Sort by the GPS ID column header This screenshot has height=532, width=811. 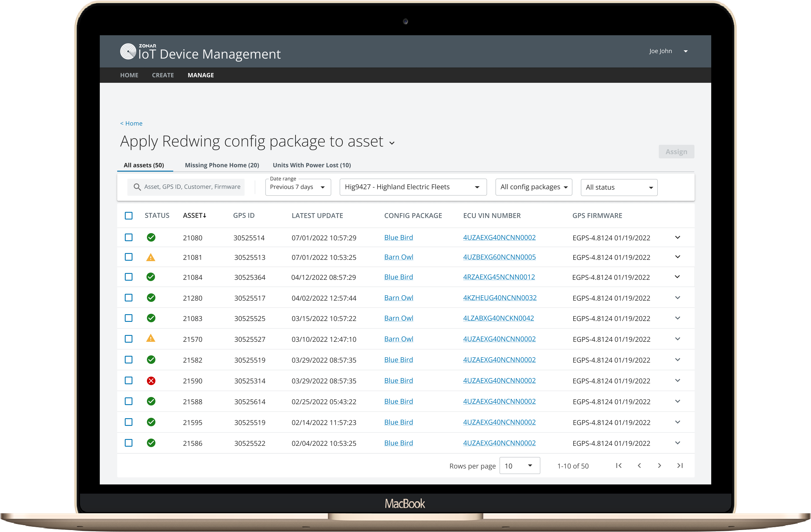[244, 216]
